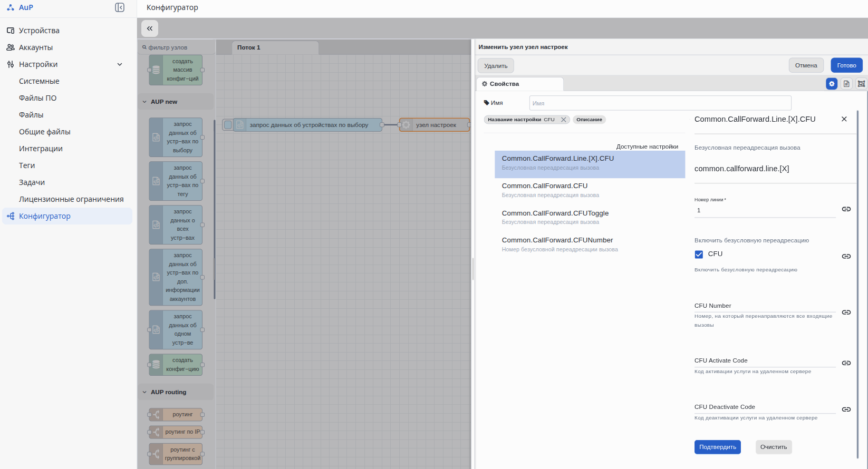
Task: Click the CFU Deactivate Code field
Action: [765, 407]
